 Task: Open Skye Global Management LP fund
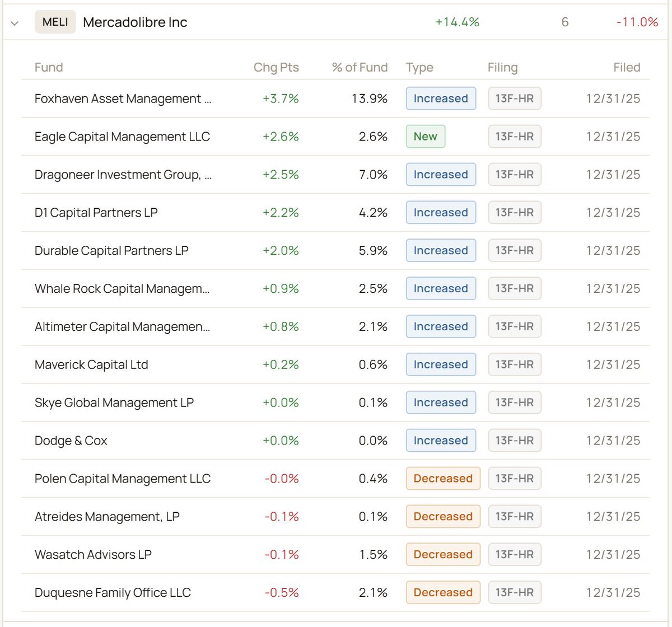pyautogui.click(x=114, y=403)
